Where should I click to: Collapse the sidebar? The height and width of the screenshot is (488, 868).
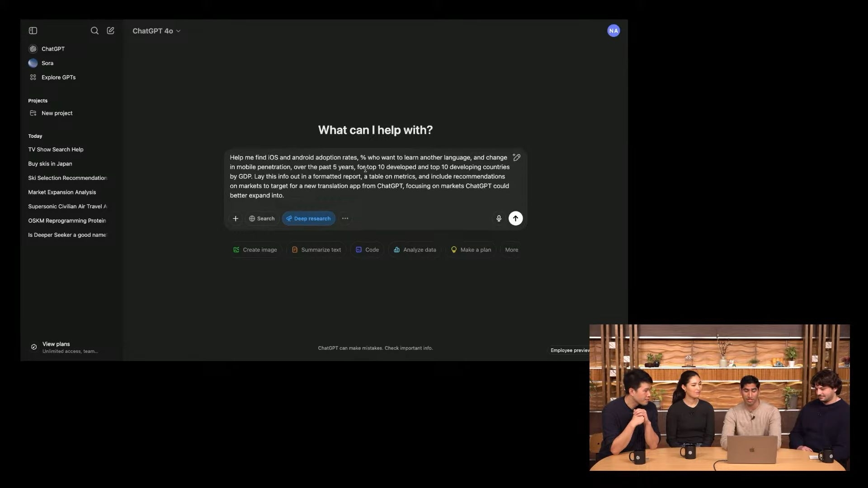(33, 30)
